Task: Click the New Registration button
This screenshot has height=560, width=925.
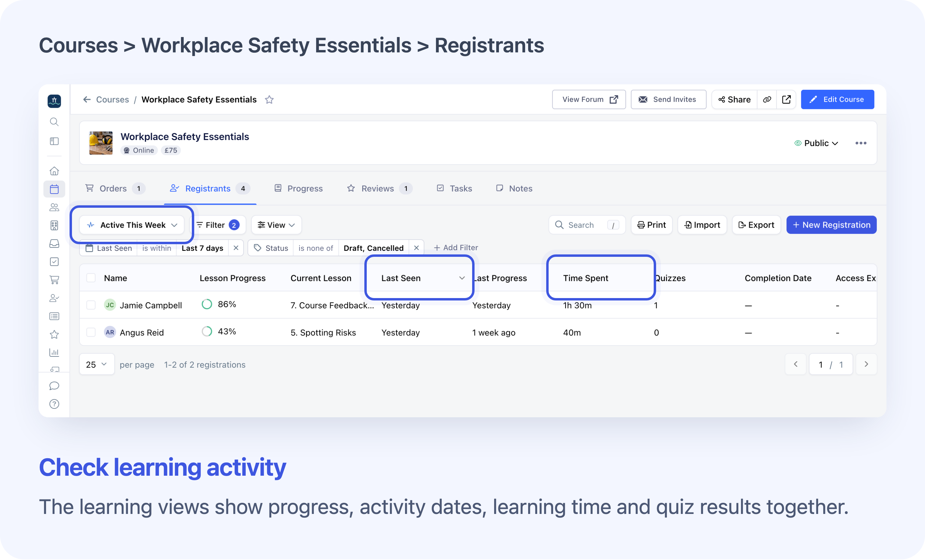Action: (831, 225)
